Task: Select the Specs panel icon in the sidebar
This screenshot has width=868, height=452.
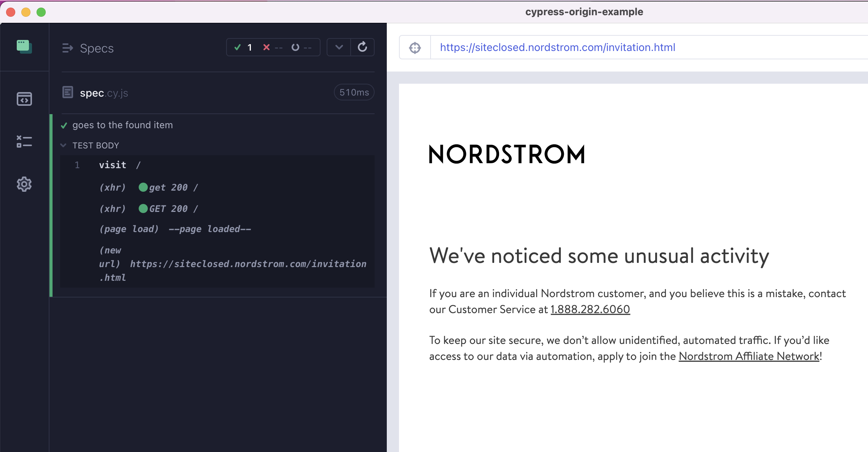Action: pyautogui.click(x=24, y=99)
